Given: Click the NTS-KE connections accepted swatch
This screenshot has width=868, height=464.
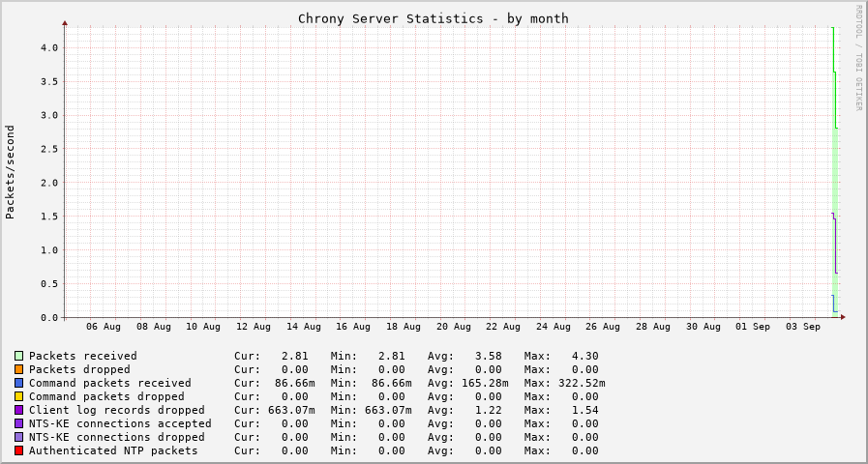Looking at the screenshot, I should (x=18, y=423).
